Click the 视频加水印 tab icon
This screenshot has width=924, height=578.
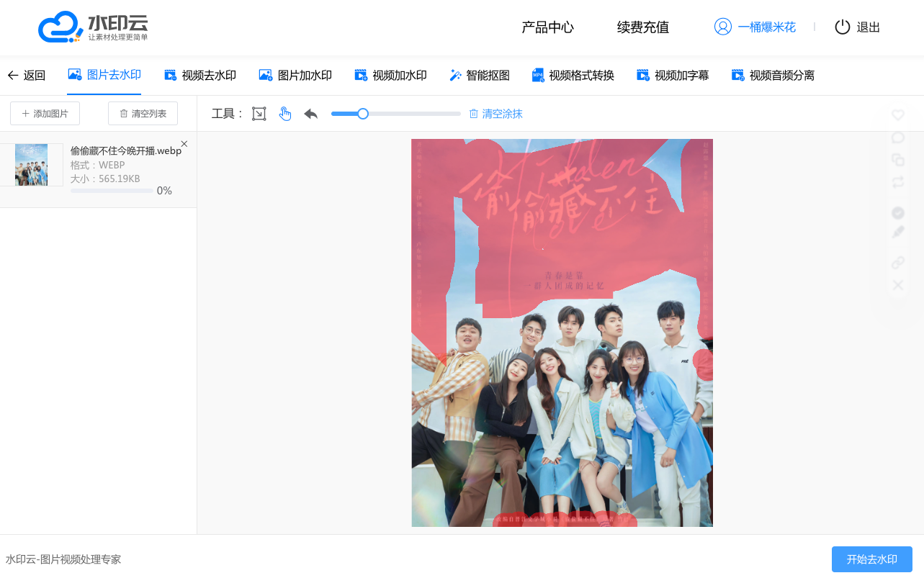361,75
